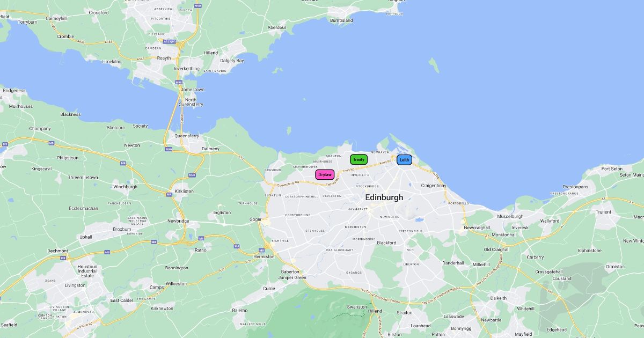Screen dimensions: 644x338
Task: Click the Tranent label
Action: (x=603, y=212)
